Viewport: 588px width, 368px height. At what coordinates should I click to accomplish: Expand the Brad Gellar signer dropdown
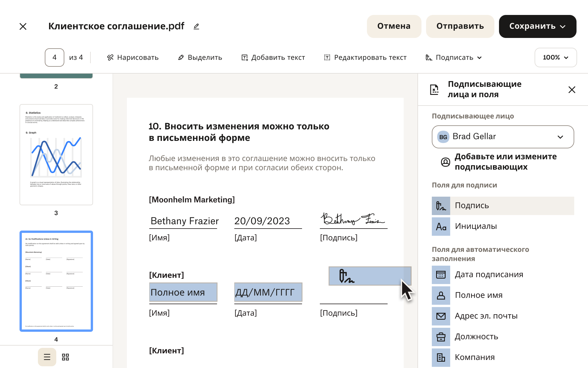point(503,137)
